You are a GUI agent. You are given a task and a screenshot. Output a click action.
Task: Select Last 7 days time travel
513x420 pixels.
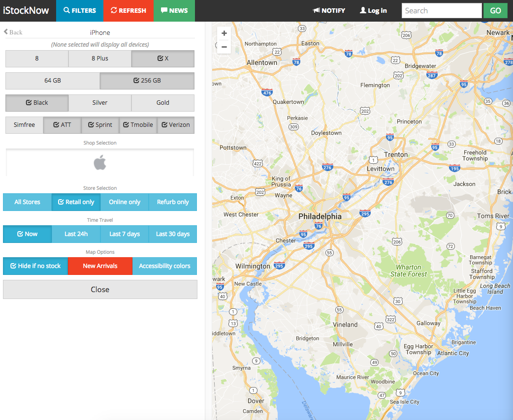[x=125, y=234]
